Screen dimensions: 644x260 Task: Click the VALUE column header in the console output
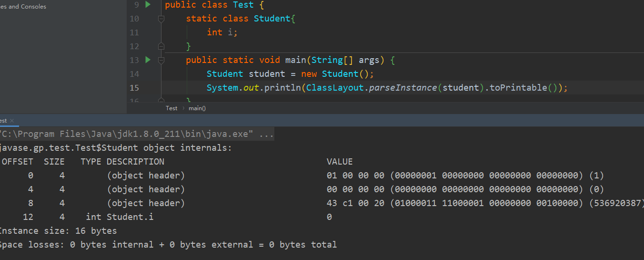coord(340,162)
